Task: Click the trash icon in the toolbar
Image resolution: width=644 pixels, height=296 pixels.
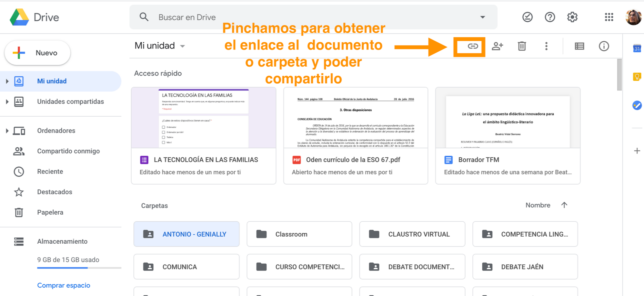Action: coord(522,46)
